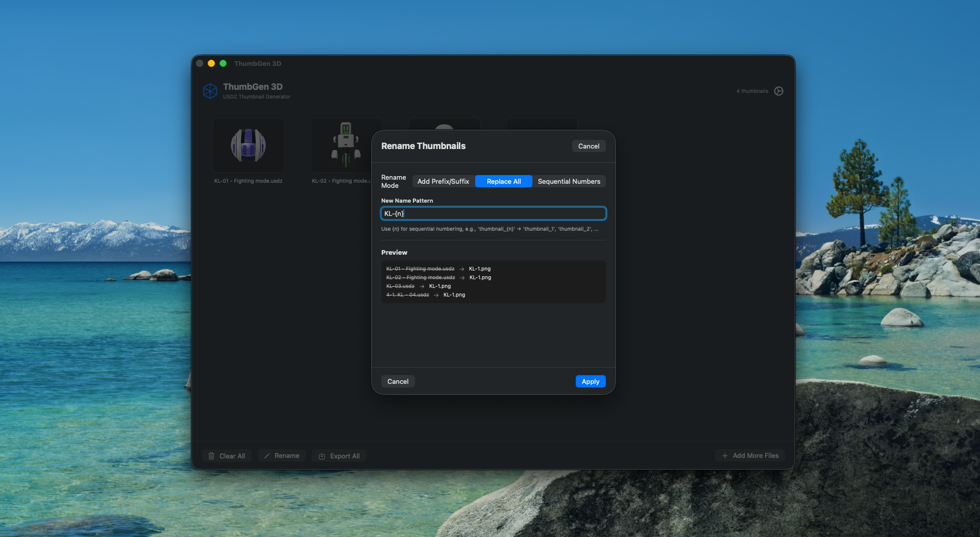Click the KL-03.usdz preview row
Screen dimensions: 980x537
[x=419, y=286]
